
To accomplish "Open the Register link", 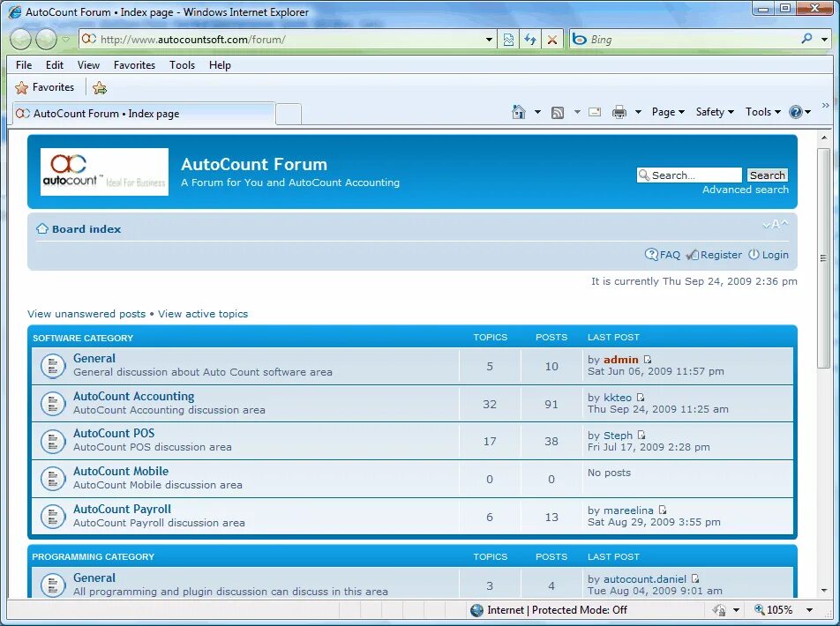I will tap(714, 255).
